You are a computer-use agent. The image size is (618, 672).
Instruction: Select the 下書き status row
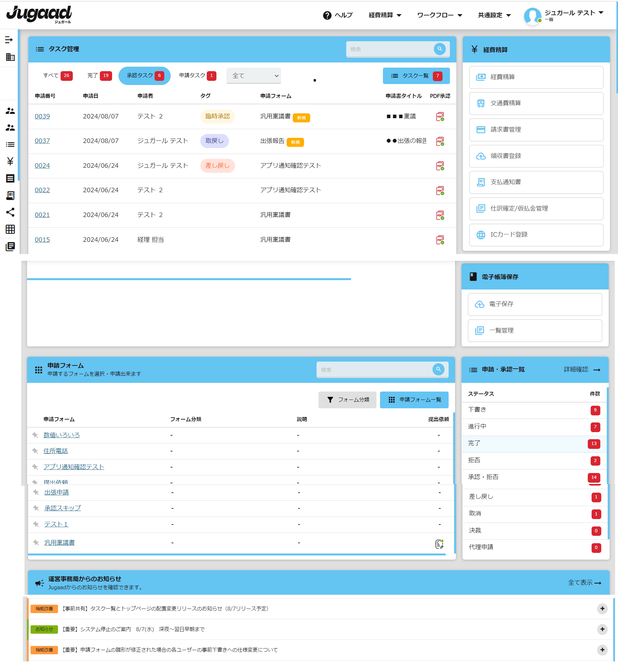pyautogui.click(x=534, y=410)
